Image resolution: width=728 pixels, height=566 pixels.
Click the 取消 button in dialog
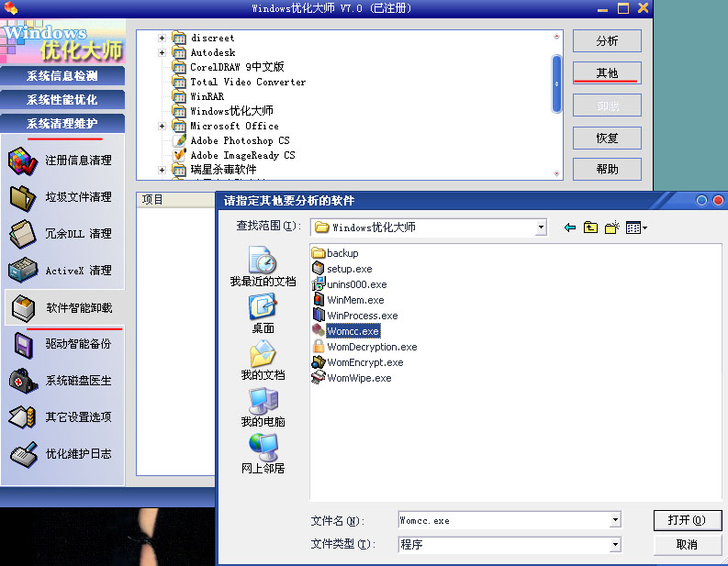coord(687,544)
